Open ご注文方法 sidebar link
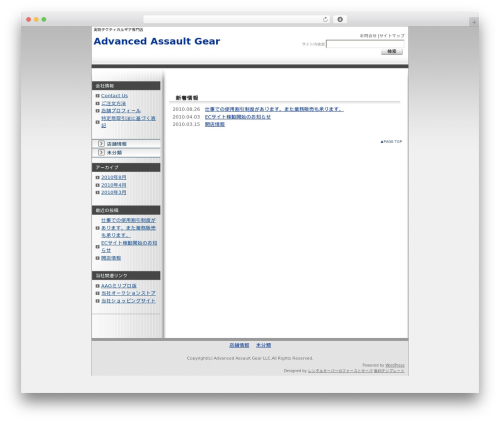The height and width of the screenshot is (423, 500). 113,103
